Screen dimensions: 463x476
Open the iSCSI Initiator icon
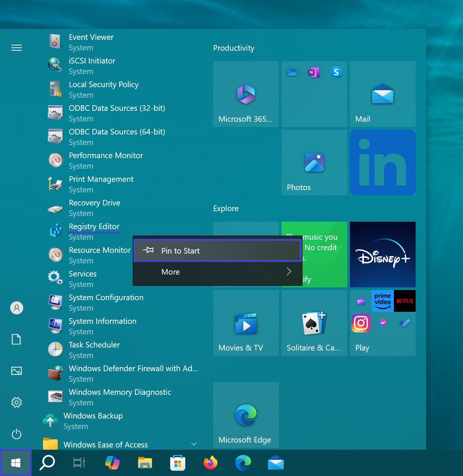55,65
